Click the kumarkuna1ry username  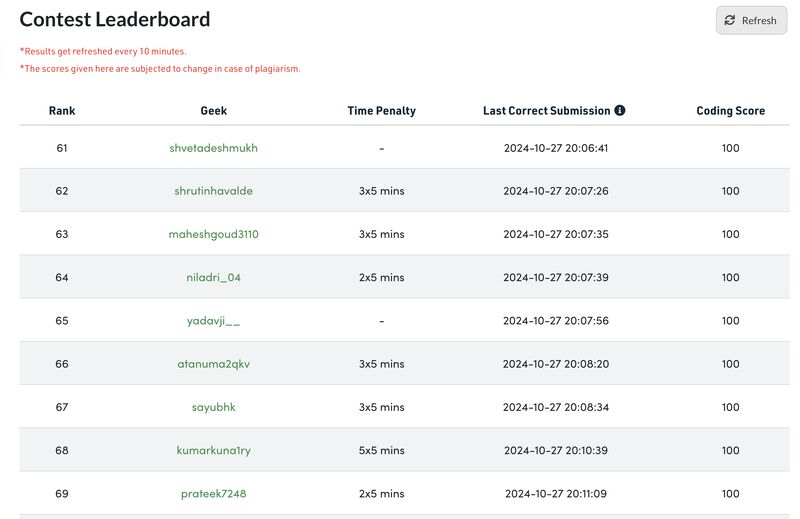pos(213,451)
